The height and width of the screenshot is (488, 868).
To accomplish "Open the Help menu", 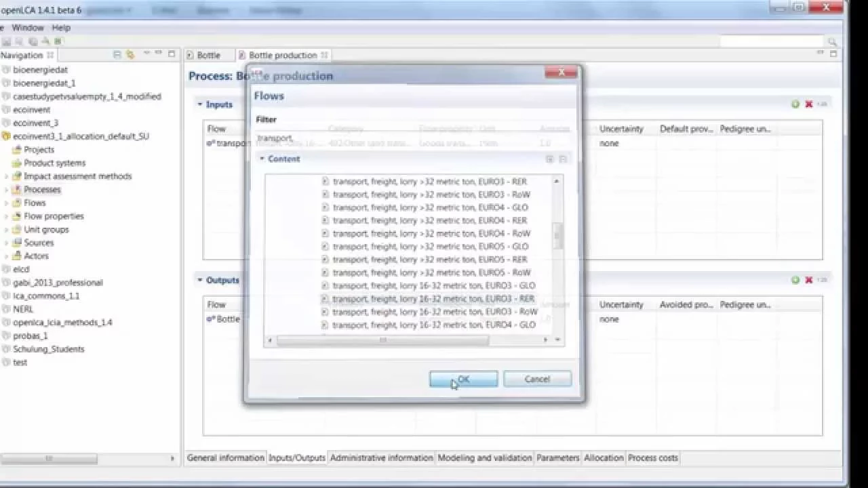I will tap(61, 28).
